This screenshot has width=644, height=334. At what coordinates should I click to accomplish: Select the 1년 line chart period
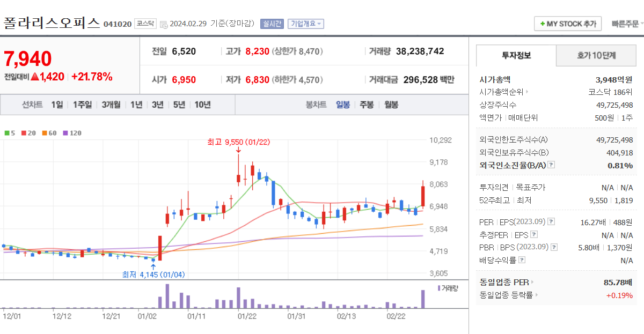[136, 105]
